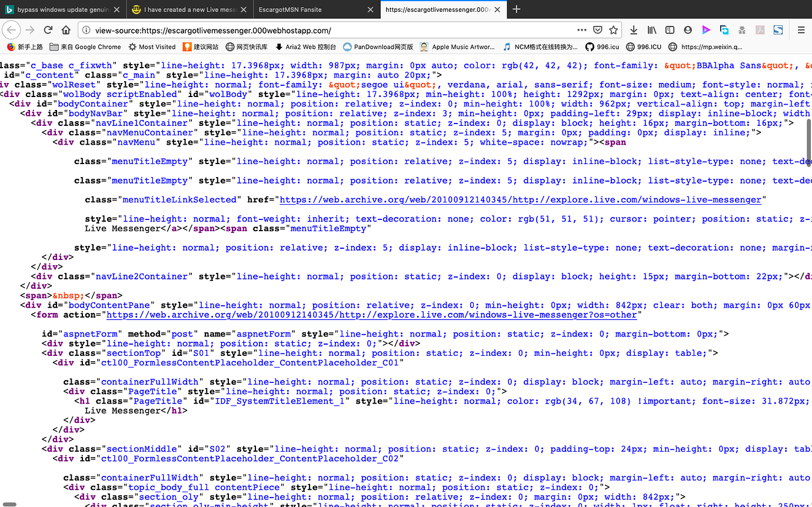Open the new tab plus button
This screenshot has height=507, width=812.
click(x=516, y=9)
